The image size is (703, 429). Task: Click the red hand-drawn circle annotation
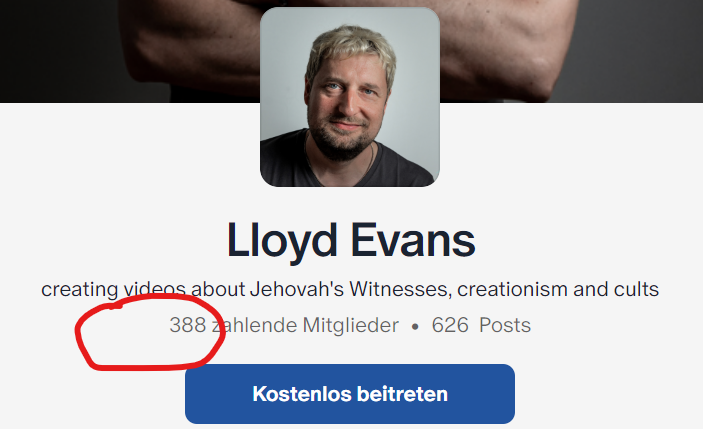[150, 332]
